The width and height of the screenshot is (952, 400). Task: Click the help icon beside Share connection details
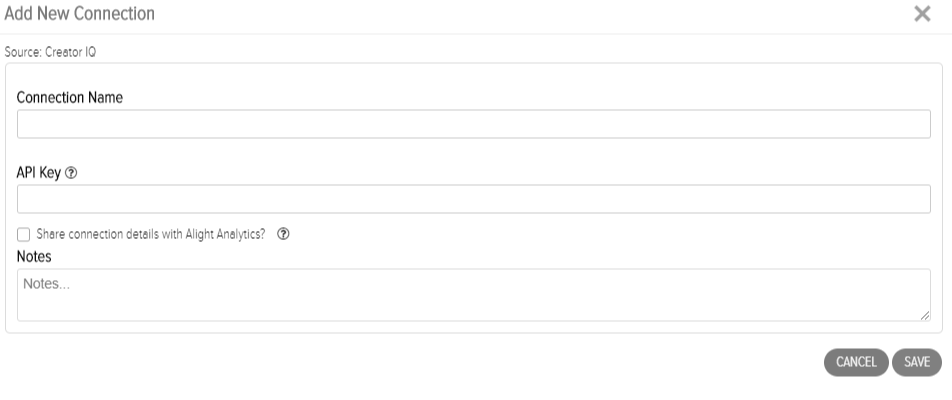[283, 234]
